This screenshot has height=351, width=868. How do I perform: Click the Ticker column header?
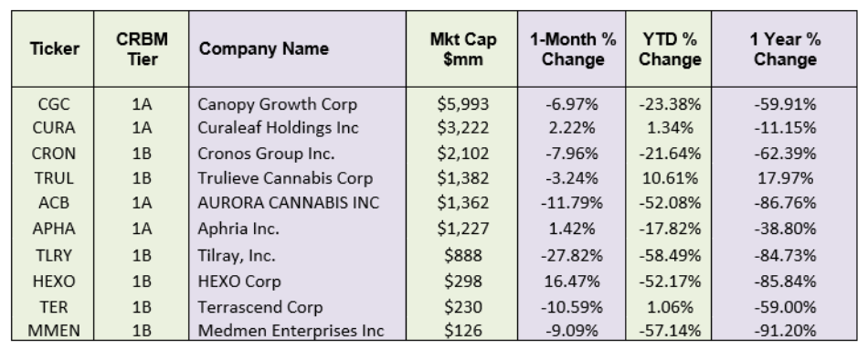click(x=54, y=48)
